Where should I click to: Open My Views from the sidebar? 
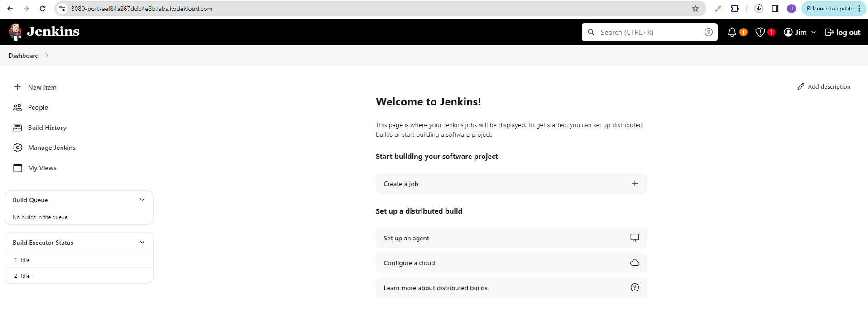(42, 168)
